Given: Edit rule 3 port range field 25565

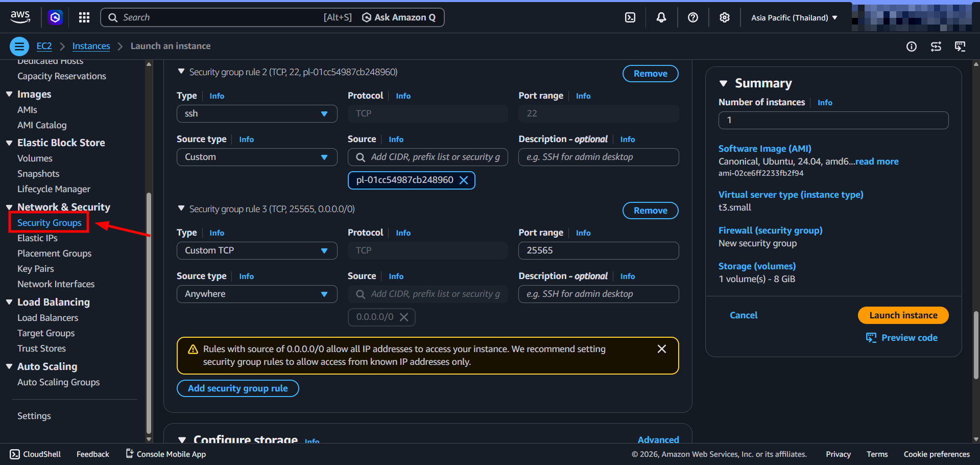Looking at the screenshot, I should pyautogui.click(x=599, y=251).
